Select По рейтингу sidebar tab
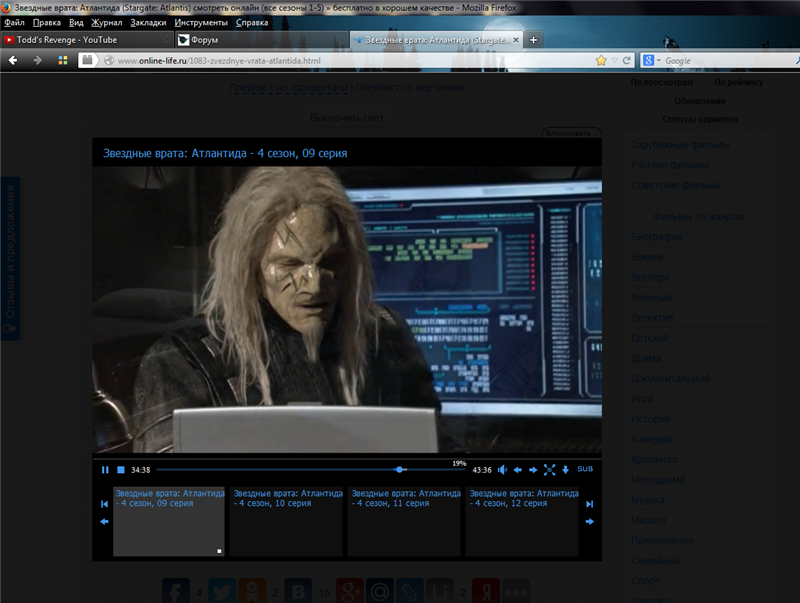Screen dimensions: 800x603 pyautogui.click(x=738, y=83)
